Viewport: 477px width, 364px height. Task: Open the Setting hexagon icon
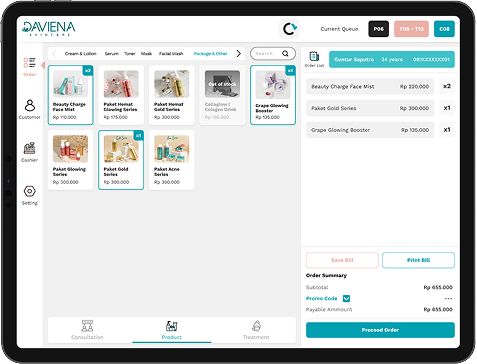30,191
